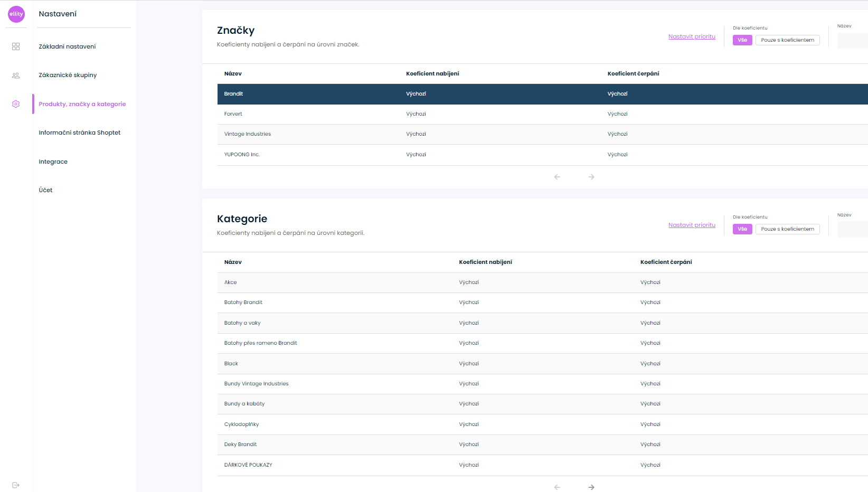
Task: Click the ellity logo icon
Action: tap(16, 14)
